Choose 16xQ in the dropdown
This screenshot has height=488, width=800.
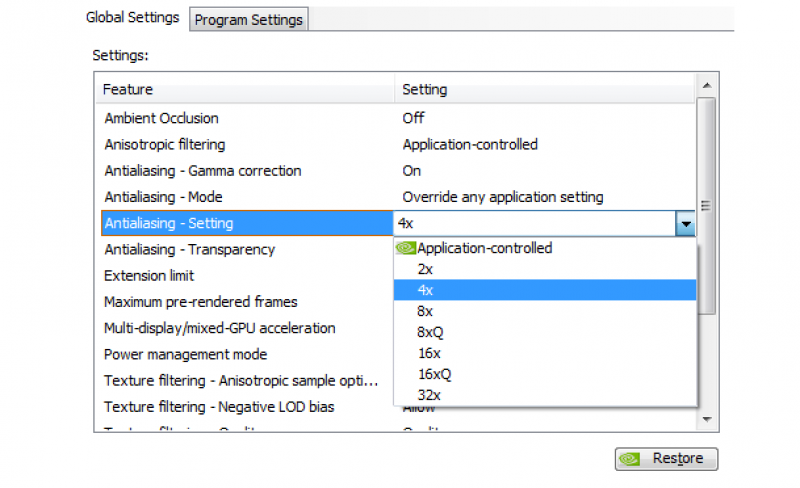[435, 374]
